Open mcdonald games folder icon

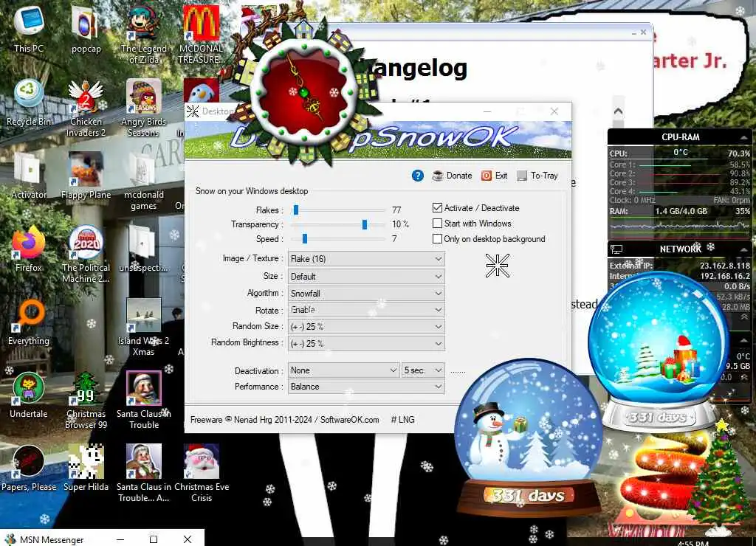coord(144,180)
